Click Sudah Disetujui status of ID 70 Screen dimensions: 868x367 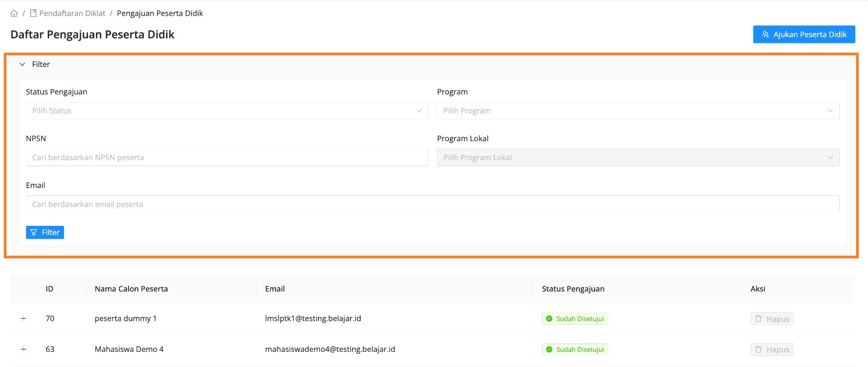pyautogui.click(x=575, y=319)
